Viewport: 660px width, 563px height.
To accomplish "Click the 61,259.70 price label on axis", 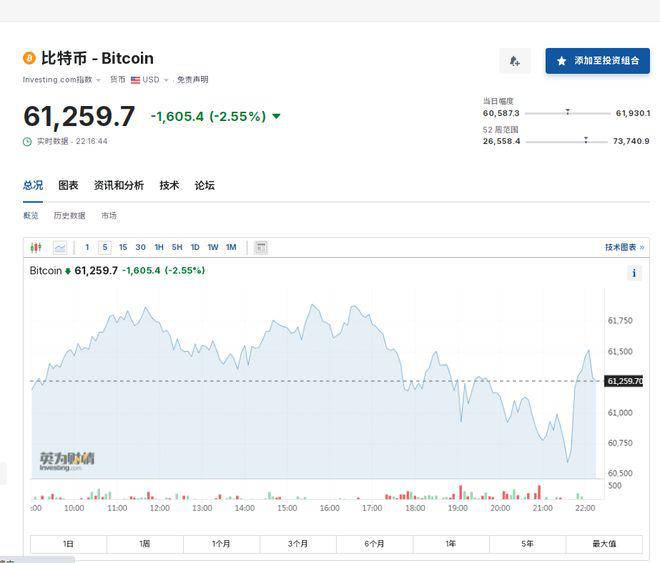I will click(623, 381).
